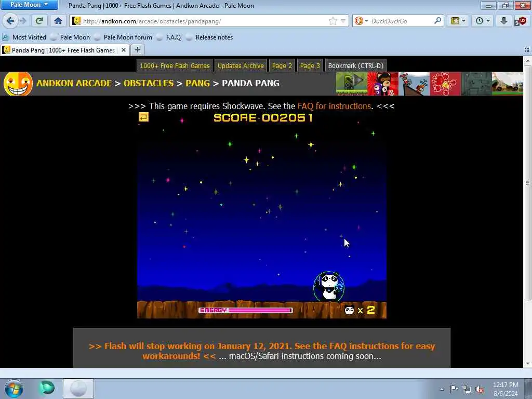Go to Page 2 tab
The height and width of the screenshot is (399, 532).
282,66
